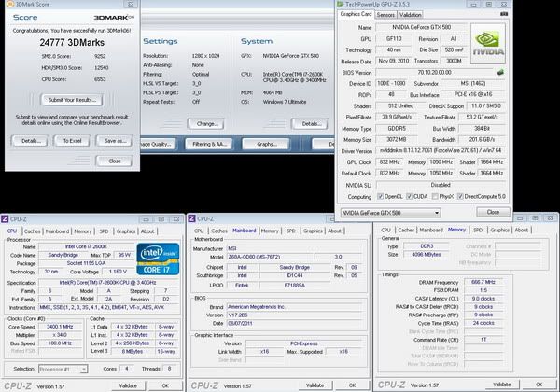Click the BIOS save chip icon in GPU-Z
560x392 pixels.
[x=500, y=72]
